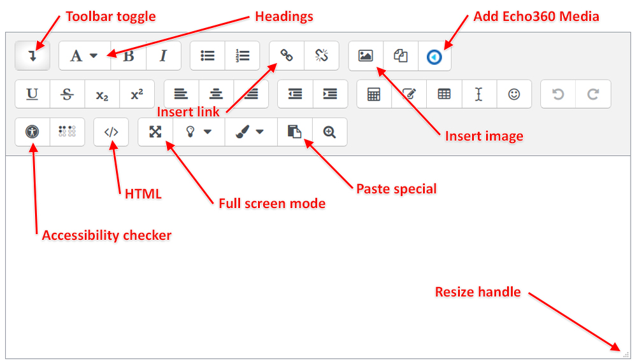Open the Insert image dialog

click(x=366, y=55)
